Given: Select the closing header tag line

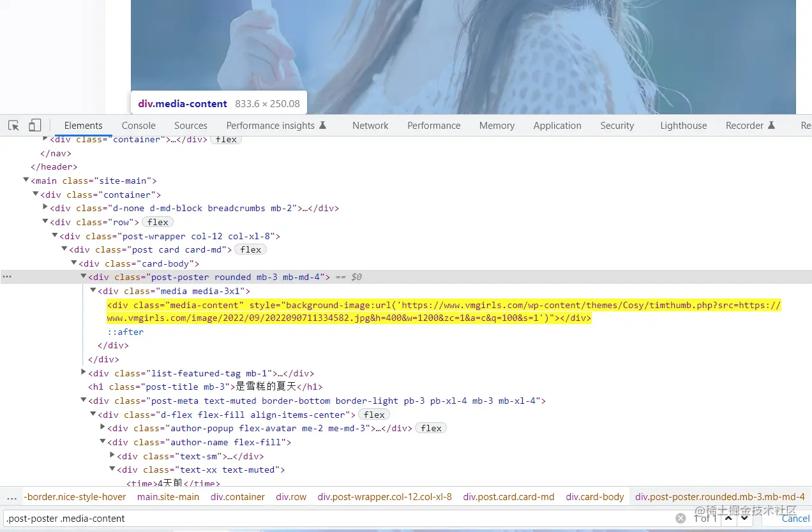Looking at the screenshot, I should tap(54, 167).
